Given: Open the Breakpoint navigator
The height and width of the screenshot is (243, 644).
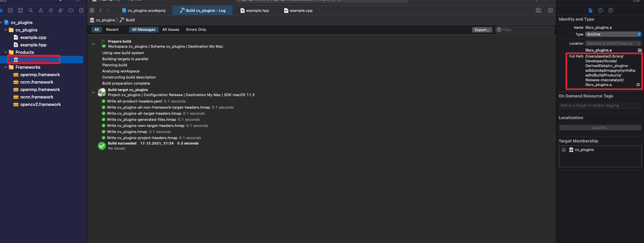Looking at the screenshot, I should [x=71, y=10].
